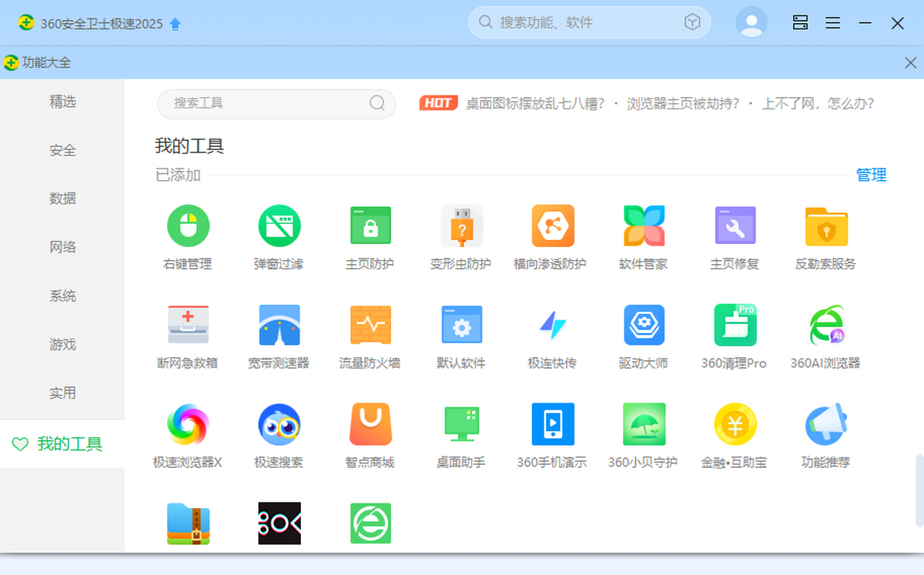The width and height of the screenshot is (924, 575).
Task: Open 360AI浏览器
Action: (825, 336)
